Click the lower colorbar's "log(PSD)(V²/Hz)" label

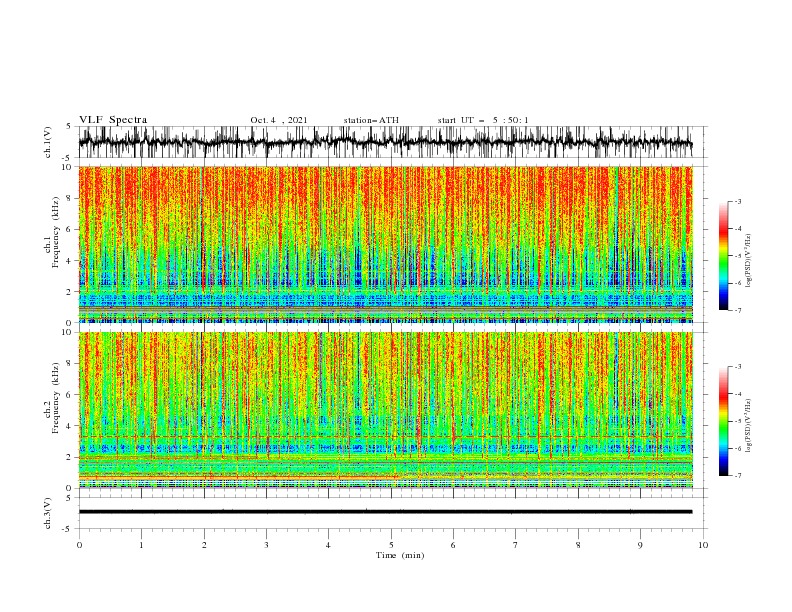(748, 426)
